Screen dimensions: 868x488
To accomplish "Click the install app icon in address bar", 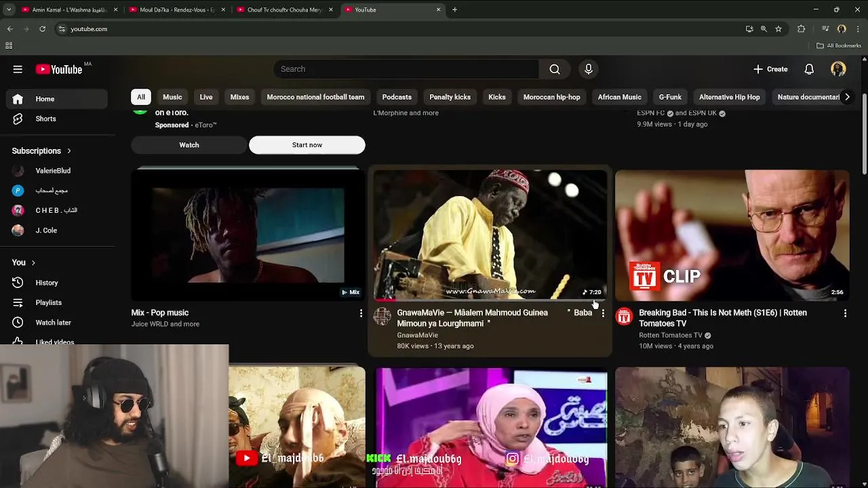I will (x=749, y=29).
